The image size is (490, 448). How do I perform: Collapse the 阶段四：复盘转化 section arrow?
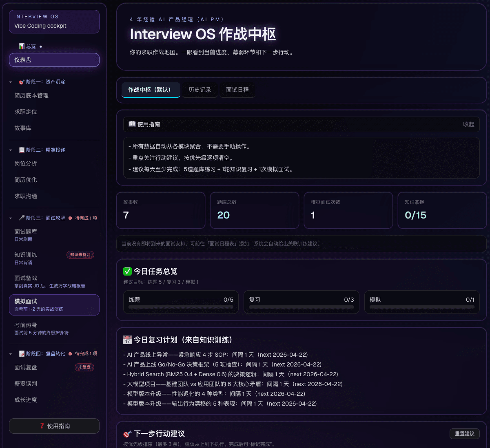coord(11,354)
